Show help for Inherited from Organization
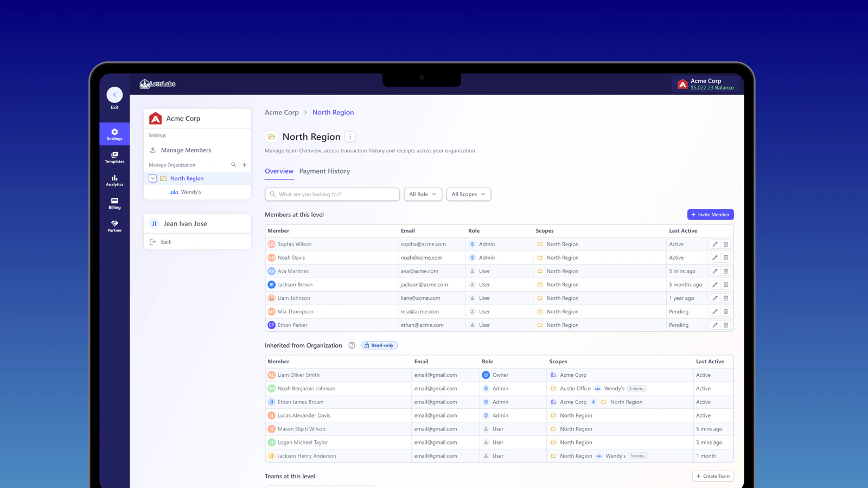This screenshot has width=868, height=488. click(352, 345)
